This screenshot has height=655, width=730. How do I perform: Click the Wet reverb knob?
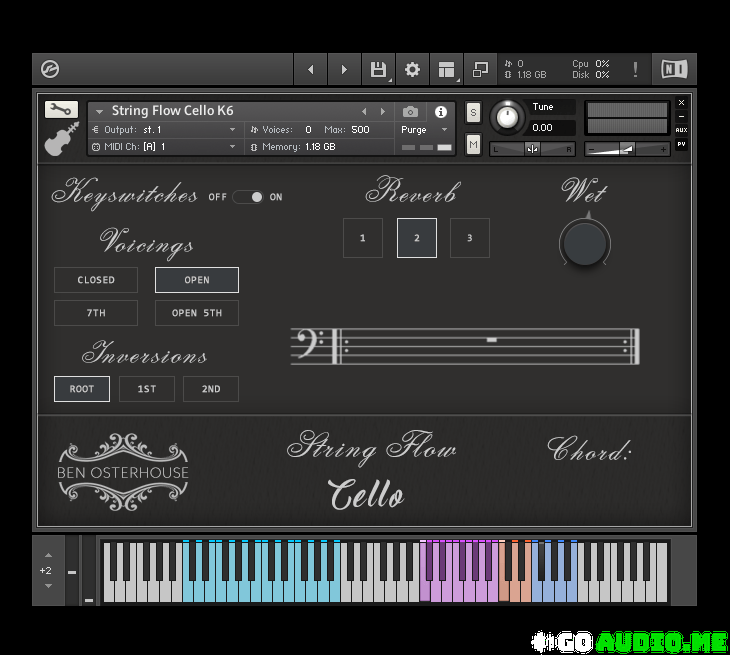(585, 243)
